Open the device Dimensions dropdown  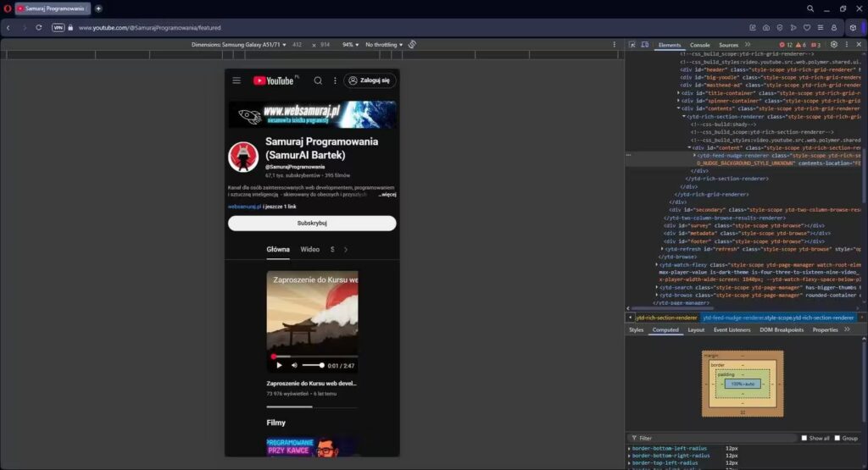tap(238, 45)
